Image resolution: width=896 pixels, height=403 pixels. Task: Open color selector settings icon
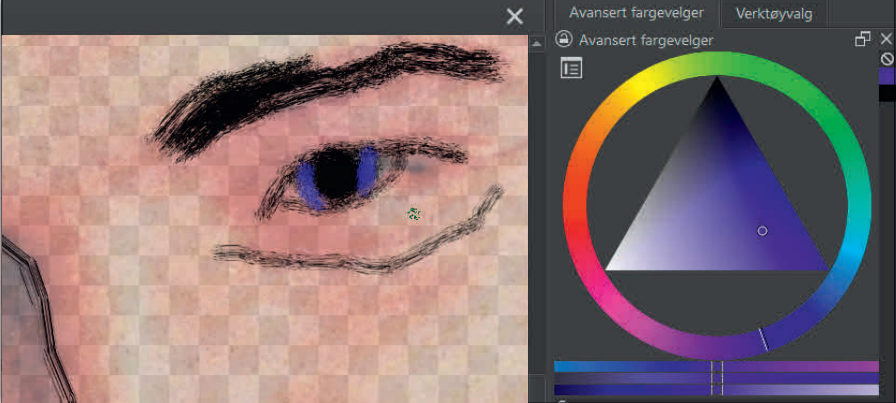pyautogui.click(x=571, y=68)
